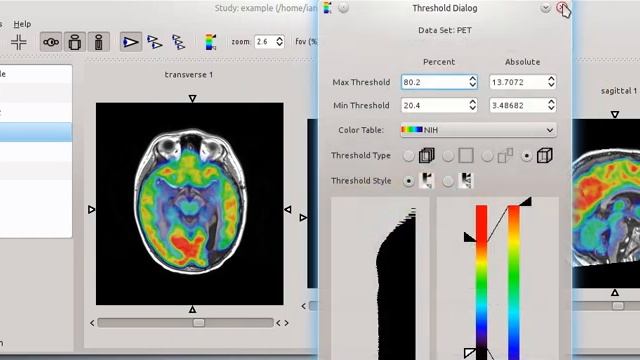Open the Color Table NIH dropdown

tap(478, 130)
